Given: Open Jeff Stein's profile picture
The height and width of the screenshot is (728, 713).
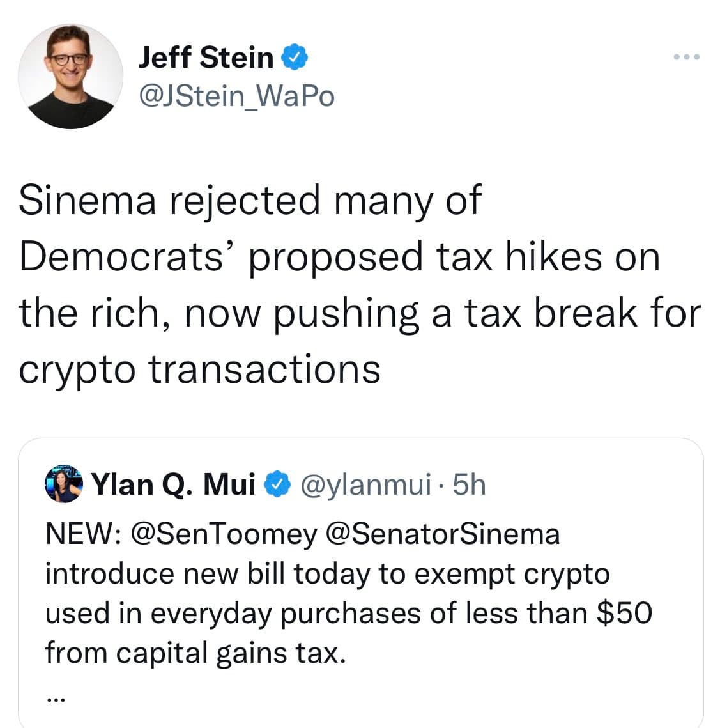Looking at the screenshot, I should pos(70,76).
